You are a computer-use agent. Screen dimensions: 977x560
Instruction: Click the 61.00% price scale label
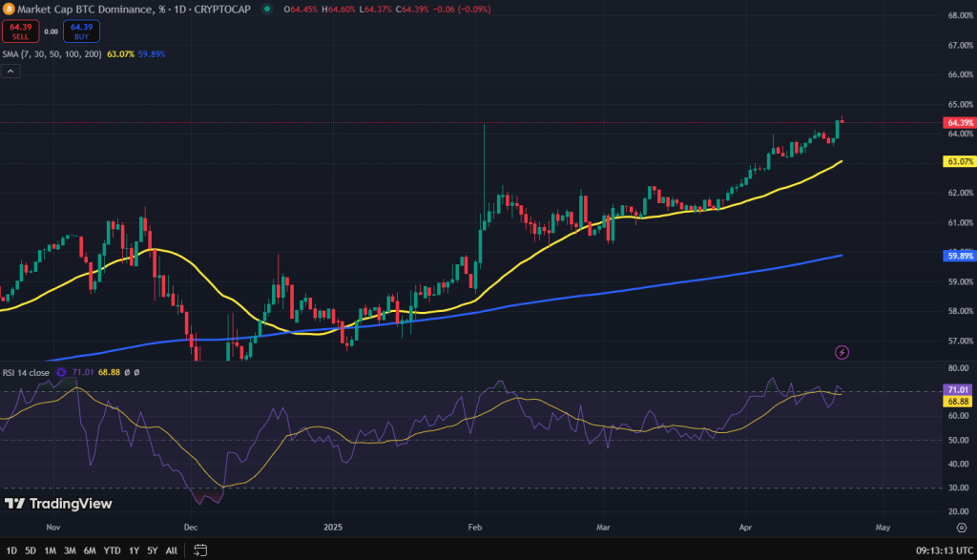pos(960,223)
